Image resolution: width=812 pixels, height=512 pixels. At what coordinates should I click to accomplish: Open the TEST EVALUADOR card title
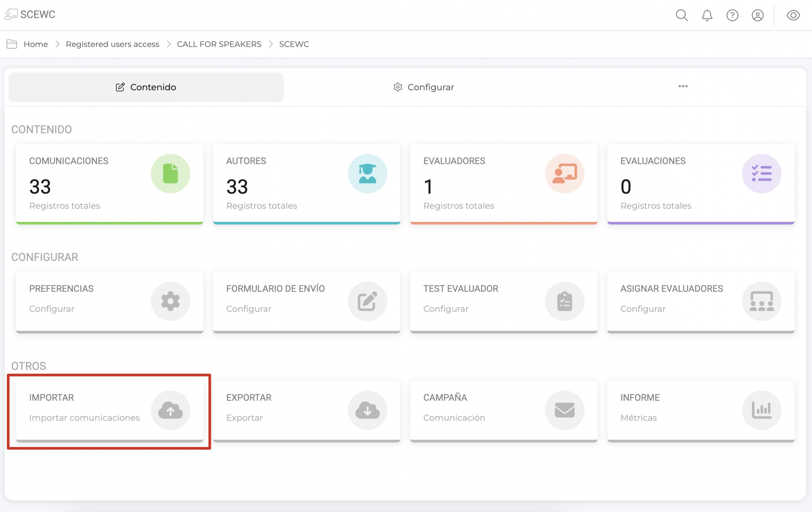(x=461, y=289)
